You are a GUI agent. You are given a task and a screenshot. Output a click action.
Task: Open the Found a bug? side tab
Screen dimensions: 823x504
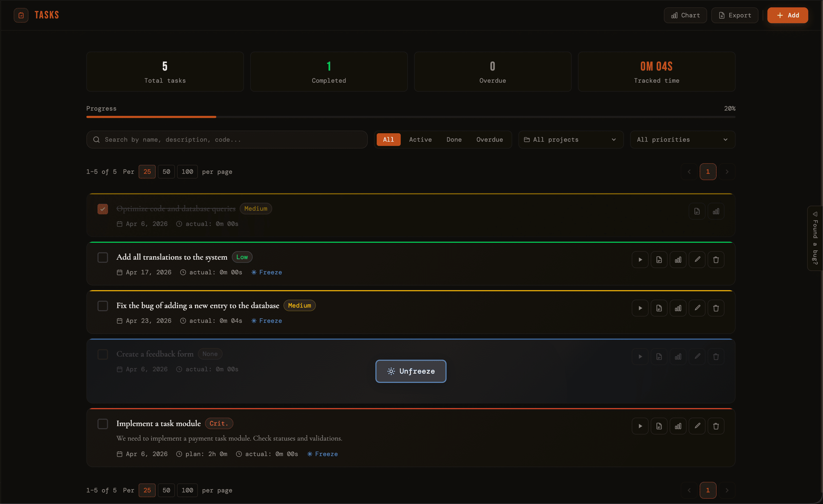click(815, 238)
